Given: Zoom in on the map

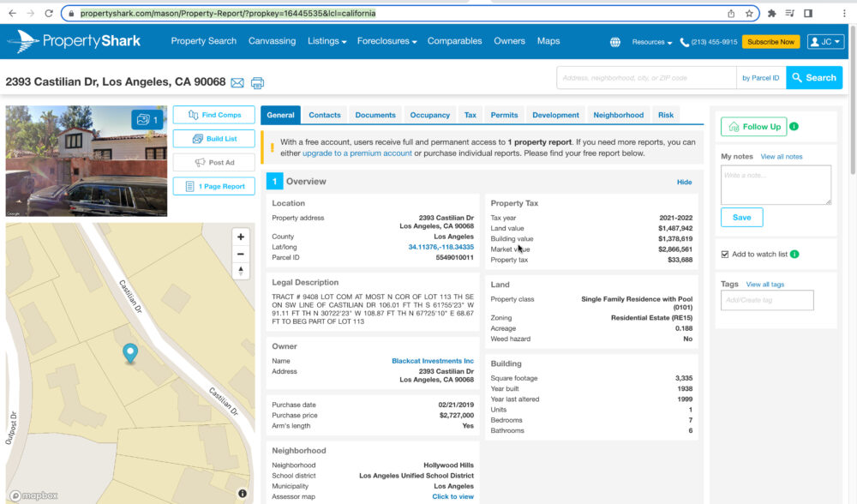Looking at the screenshot, I should (241, 237).
